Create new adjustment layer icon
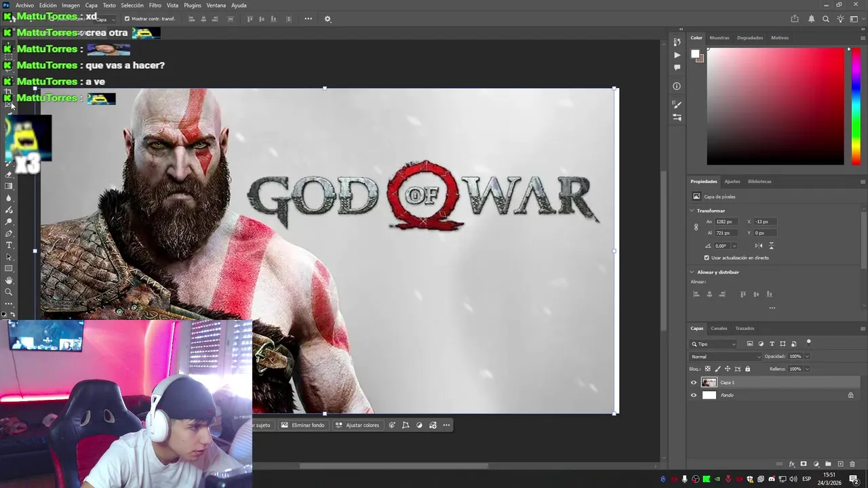Screen dimensions: 868x488 pos(816,464)
